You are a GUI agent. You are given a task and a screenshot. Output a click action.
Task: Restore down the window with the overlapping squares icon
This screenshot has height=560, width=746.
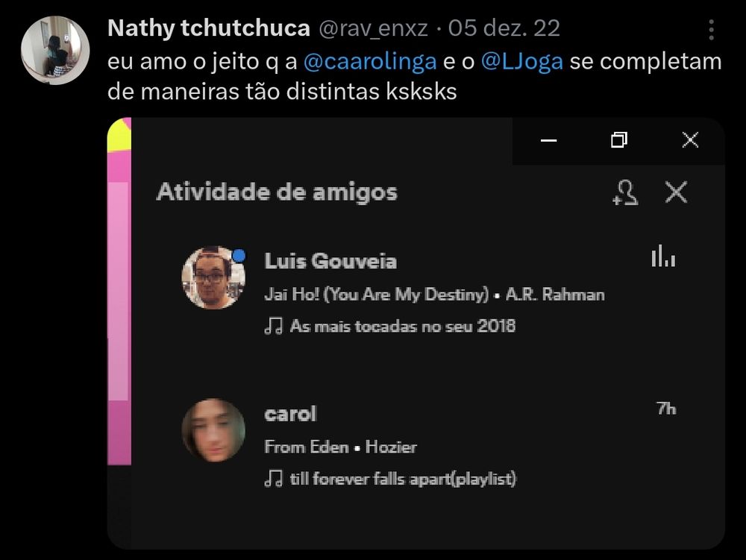pos(619,139)
